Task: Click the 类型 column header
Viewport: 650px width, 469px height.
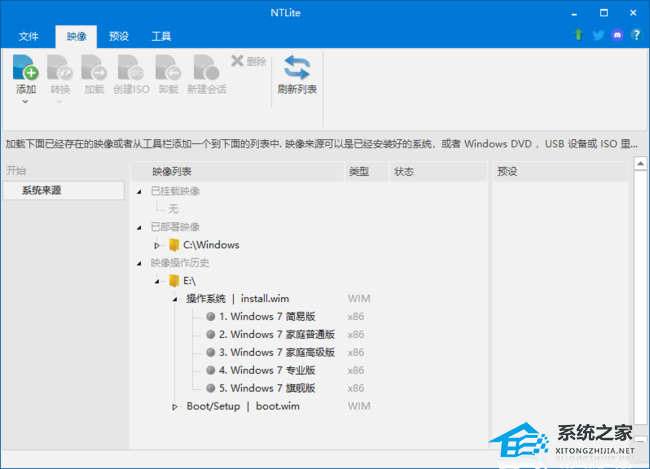Action: (366, 171)
